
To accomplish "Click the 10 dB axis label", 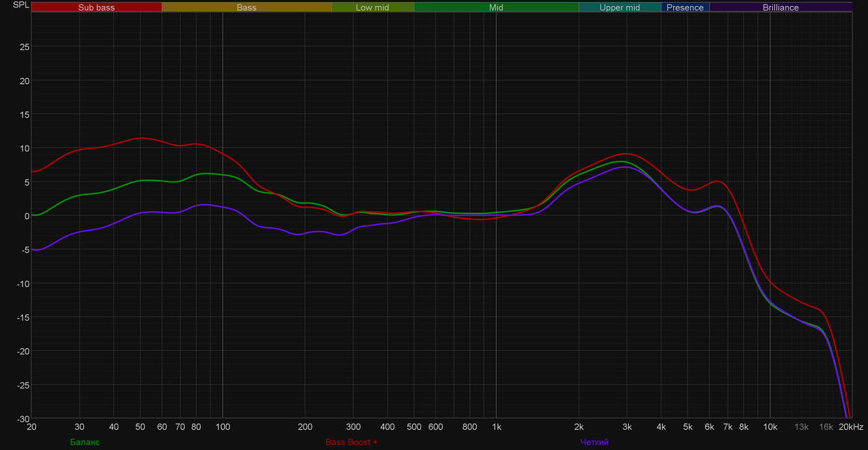I will click(24, 148).
